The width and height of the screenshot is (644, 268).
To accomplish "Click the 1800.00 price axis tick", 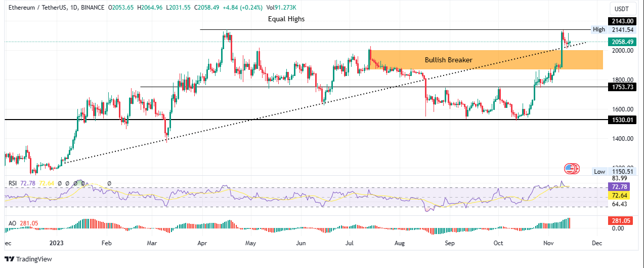I will click(623, 80).
